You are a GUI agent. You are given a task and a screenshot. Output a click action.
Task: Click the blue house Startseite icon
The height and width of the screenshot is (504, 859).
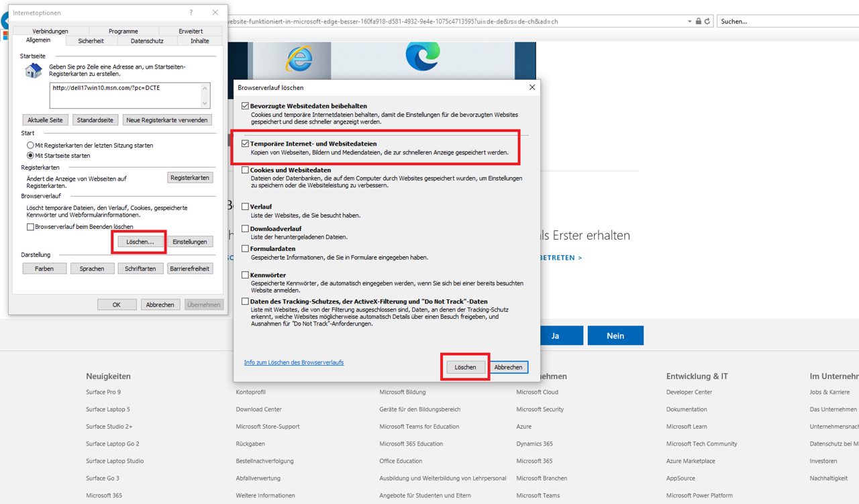pos(34,70)
